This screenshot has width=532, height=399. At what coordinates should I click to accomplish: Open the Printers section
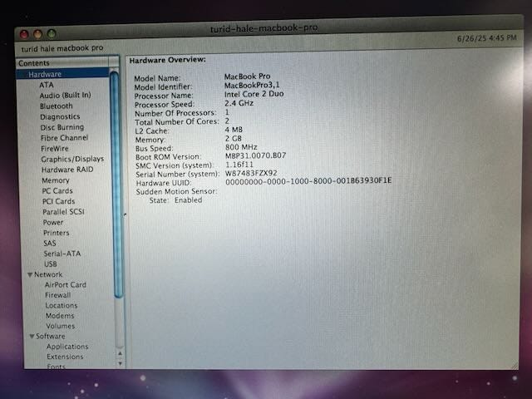point(57,233)
